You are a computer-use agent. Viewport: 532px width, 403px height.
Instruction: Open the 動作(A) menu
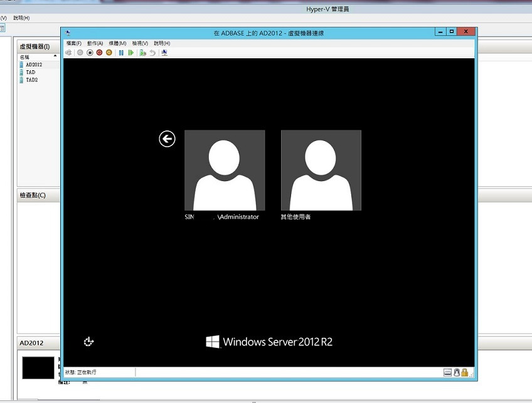pos(95,43)
